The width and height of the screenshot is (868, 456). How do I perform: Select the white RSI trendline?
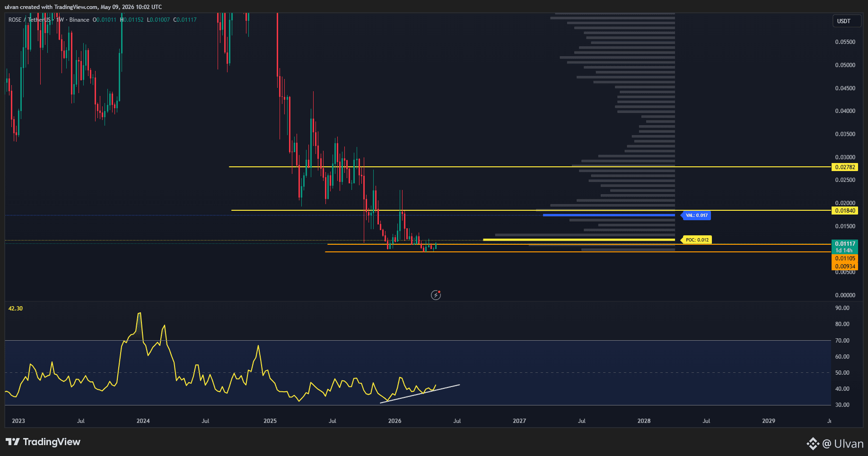click(420, 394)
